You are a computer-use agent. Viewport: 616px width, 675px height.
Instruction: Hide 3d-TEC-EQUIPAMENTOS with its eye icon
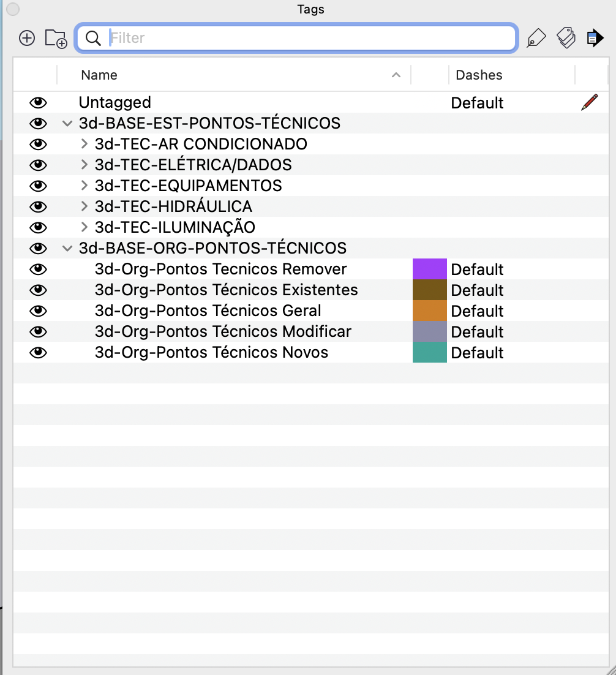pyautogui.click(x=38, y=186)
